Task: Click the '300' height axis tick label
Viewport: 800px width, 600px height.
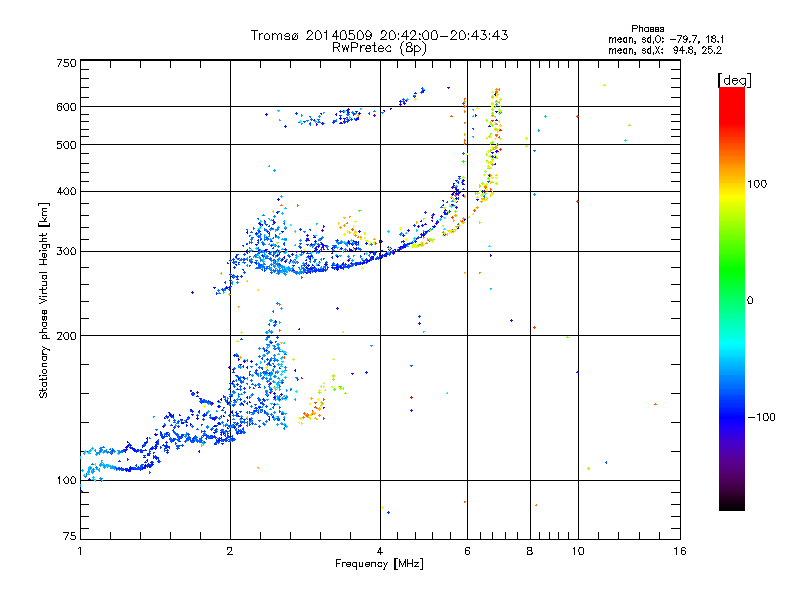Action: 66,252
